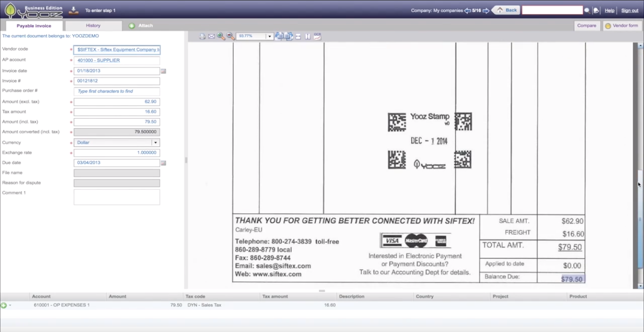Click the Invoice # field
Screen dimensions: 644x332
pyautogui.click(x=117, y=81)
